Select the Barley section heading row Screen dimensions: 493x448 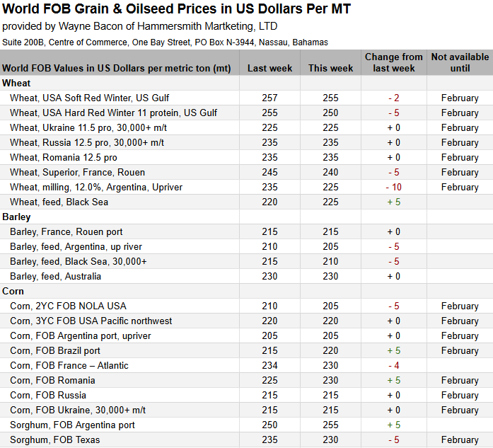point(18,217)
